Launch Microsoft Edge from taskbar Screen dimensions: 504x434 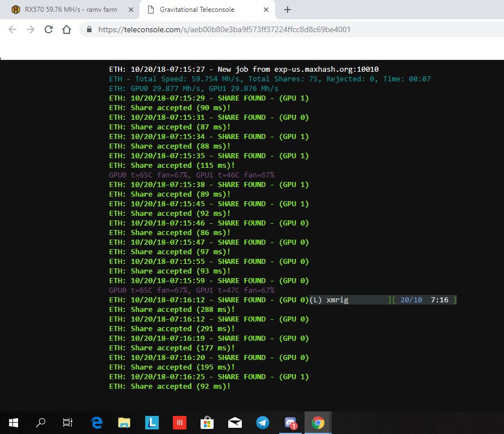pyautogui.click(x=97, y=423)
